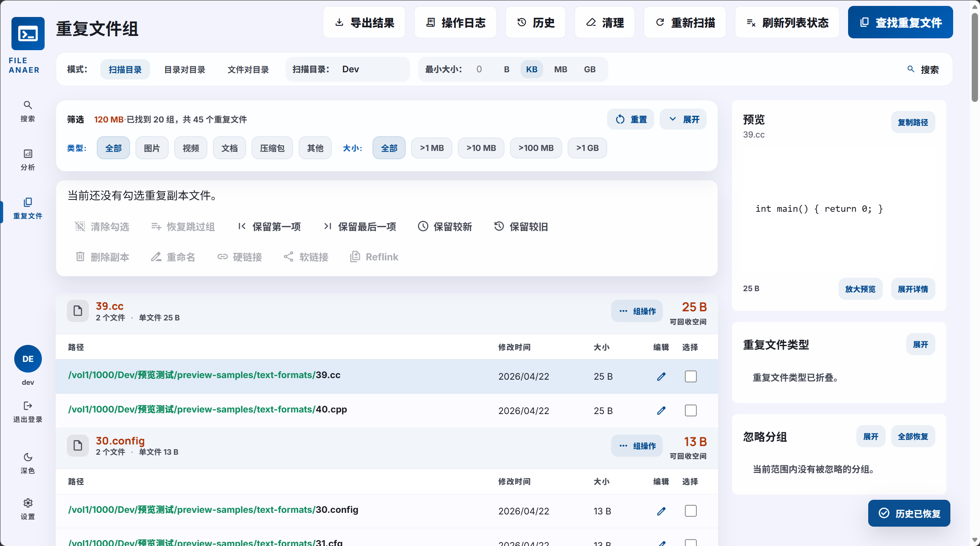The image size is (980, 546).
Task: Check the selection box for 39.cc
Action: click(690, 377)
